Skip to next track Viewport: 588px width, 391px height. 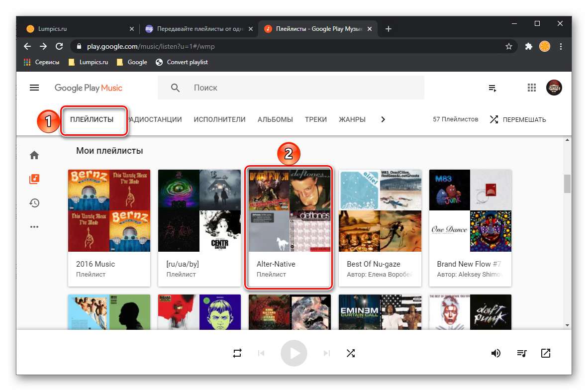tap(327, 353)
